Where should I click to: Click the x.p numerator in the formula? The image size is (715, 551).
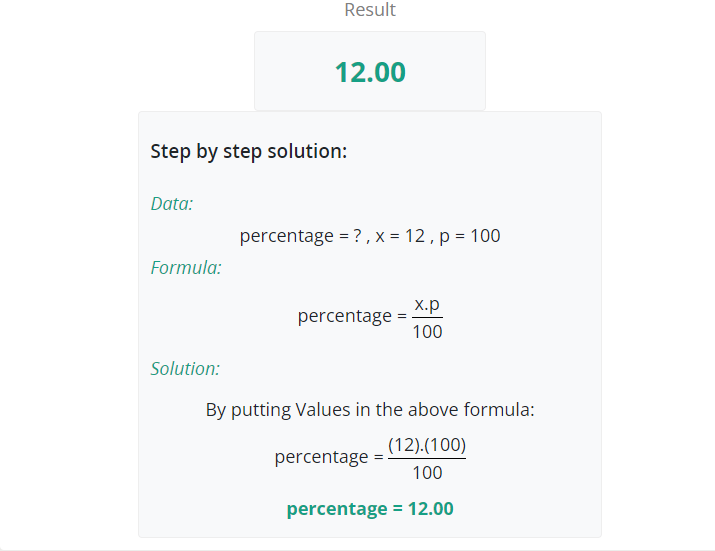point(427,304)
